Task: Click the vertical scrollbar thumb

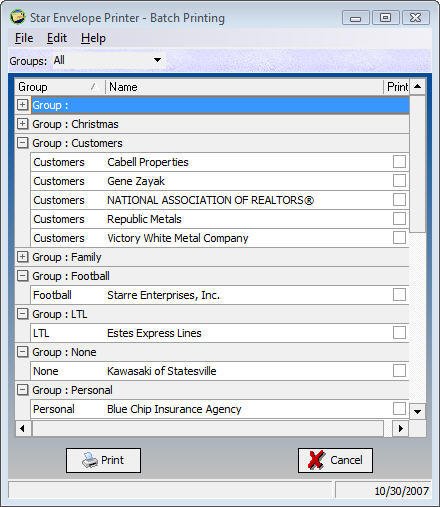Action: [x=417, y=164]
